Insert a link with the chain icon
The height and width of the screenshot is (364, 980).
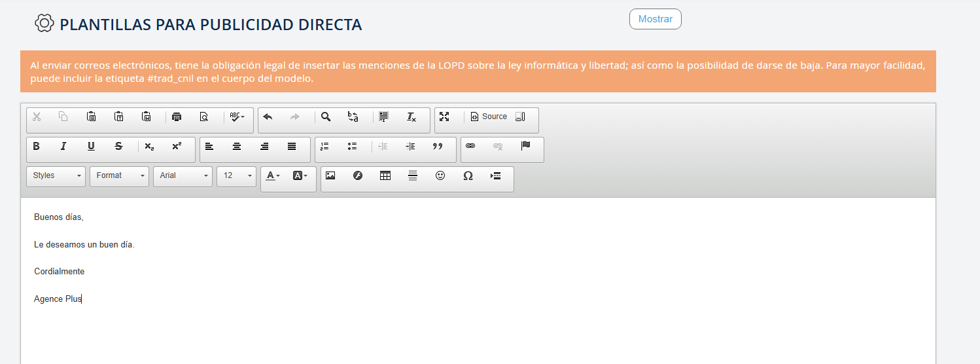coord(470,146)
